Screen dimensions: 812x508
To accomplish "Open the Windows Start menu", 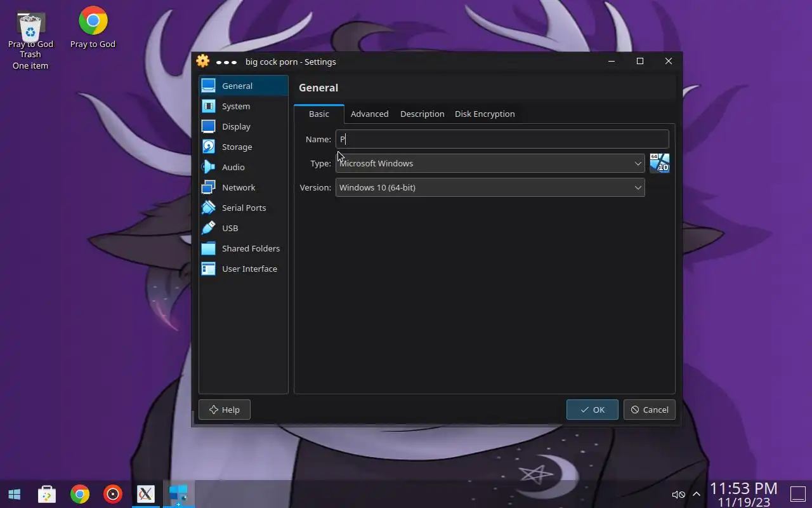I will [15, 494].
